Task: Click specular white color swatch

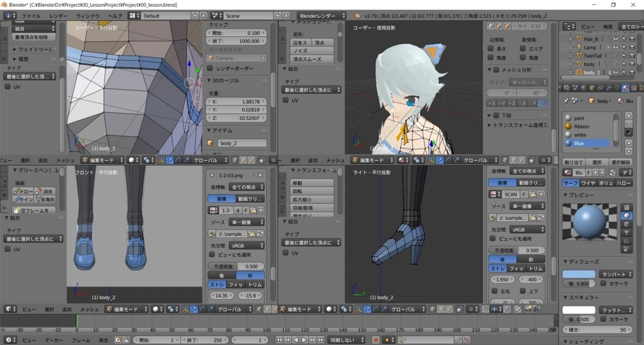Action: pos(579,310)
